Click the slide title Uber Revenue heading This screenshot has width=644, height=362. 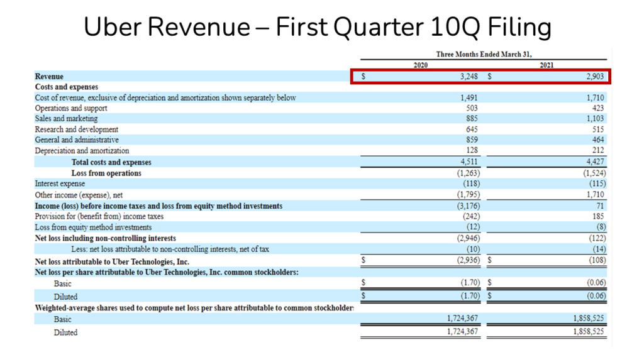318,26
